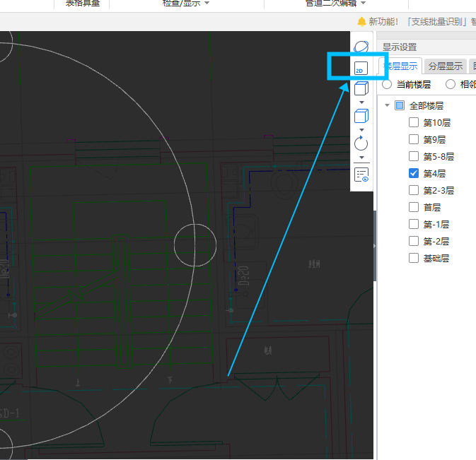Select the 相邻 radio button
Screen dimensions: 476x460
click(x=451, y=84)
